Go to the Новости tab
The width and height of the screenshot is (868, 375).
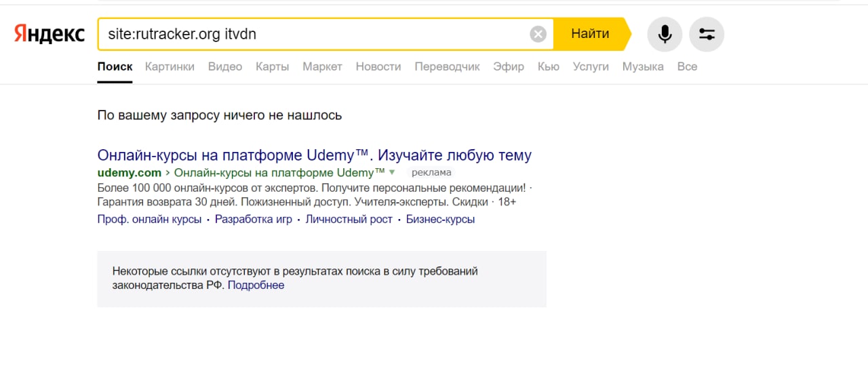[x=378, y=66]
